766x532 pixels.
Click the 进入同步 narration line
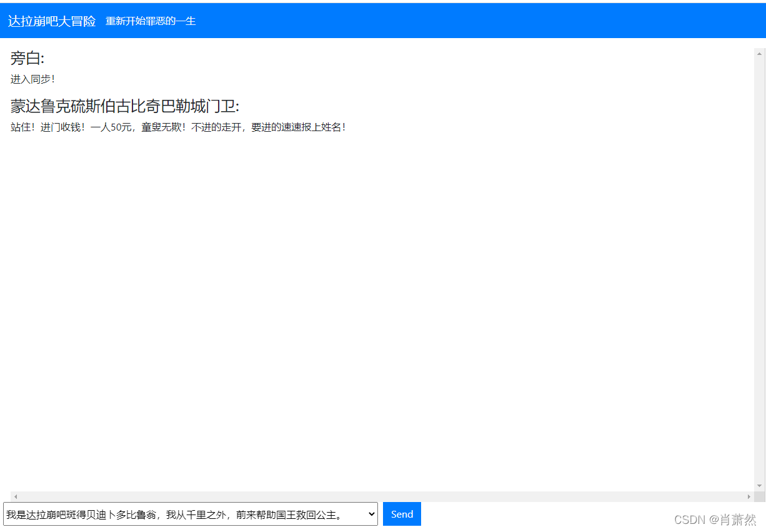31,79
